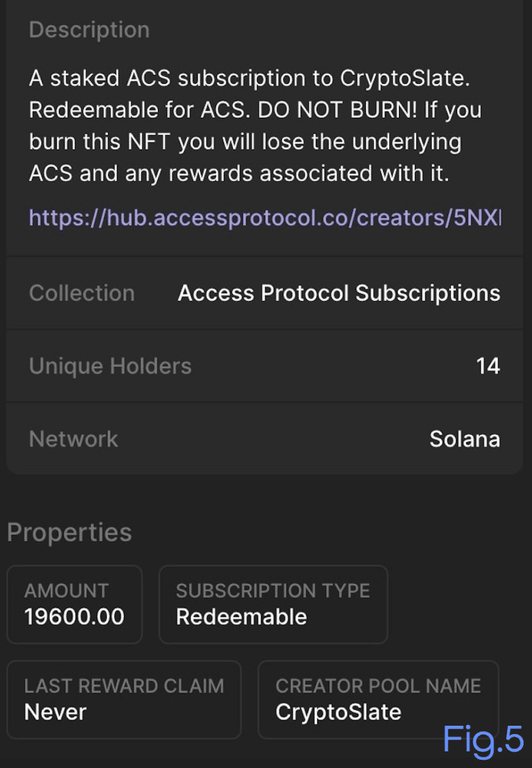
Task: Click the staked ACS subscription sentence
Action: click(x=249, y=78)
